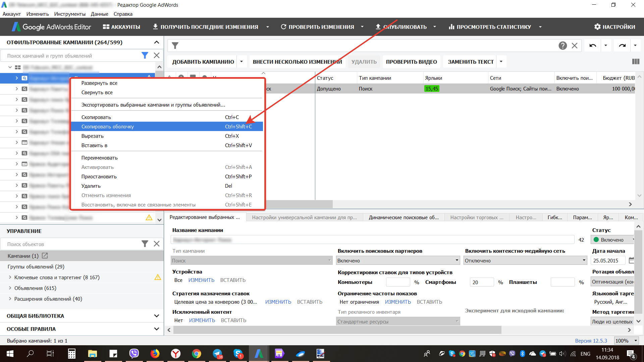Click the Добавить кампанию button
Viewport: 644px width, 362px height.
(x=203, y=62)
